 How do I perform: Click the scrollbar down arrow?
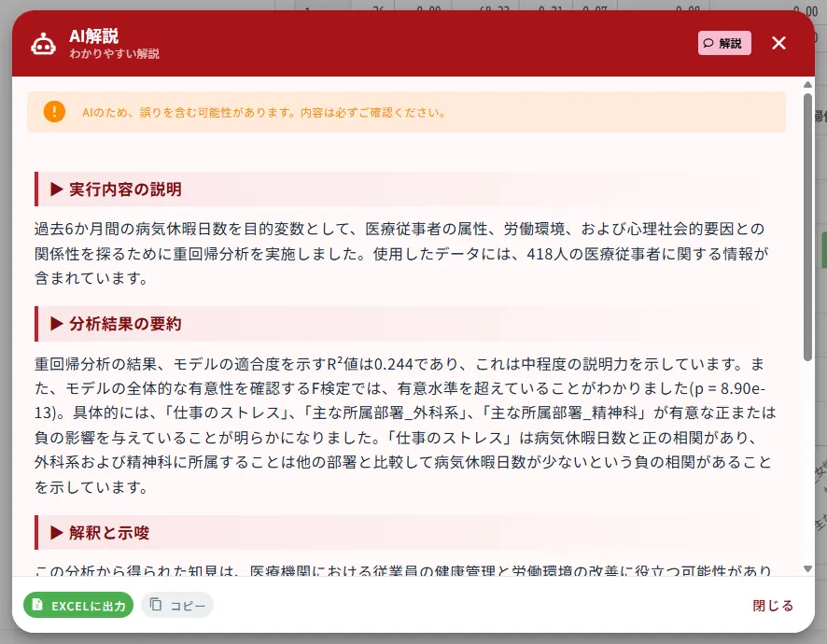(x=807, y=568)
